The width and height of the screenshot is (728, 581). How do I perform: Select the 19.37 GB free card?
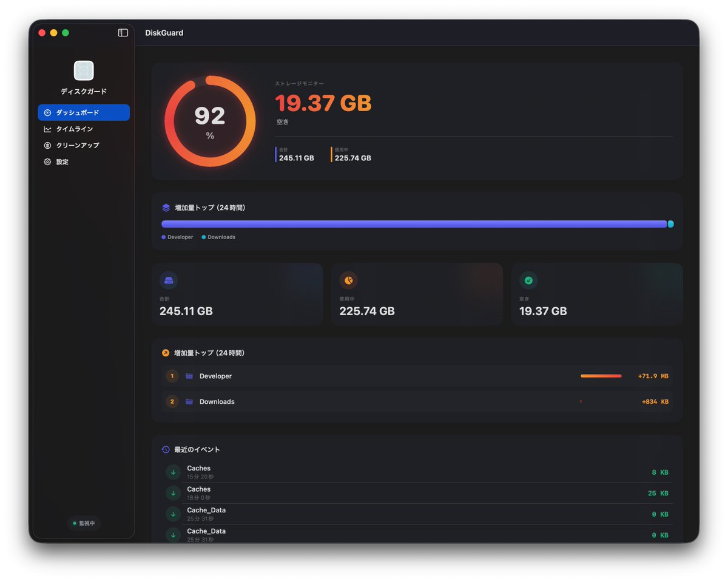coord(597,294)
